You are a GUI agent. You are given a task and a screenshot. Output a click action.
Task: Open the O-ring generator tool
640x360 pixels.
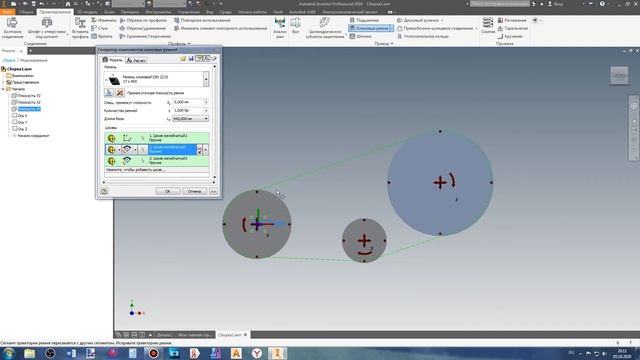coord(423,36)
